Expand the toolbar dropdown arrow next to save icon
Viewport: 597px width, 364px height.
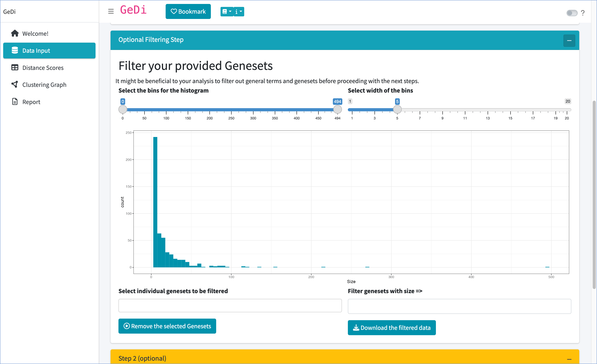tap(229, 11)
